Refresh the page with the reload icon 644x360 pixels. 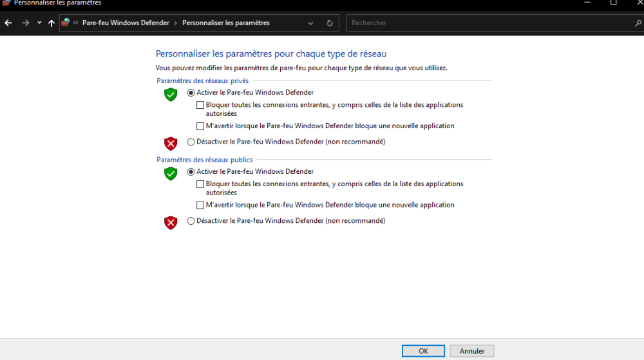tap(329, 23)
